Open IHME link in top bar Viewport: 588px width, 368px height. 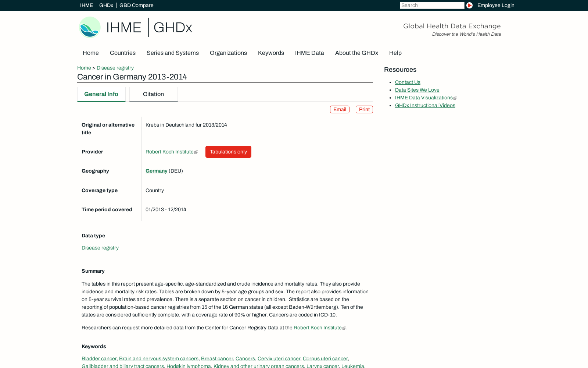coord(86,5)
